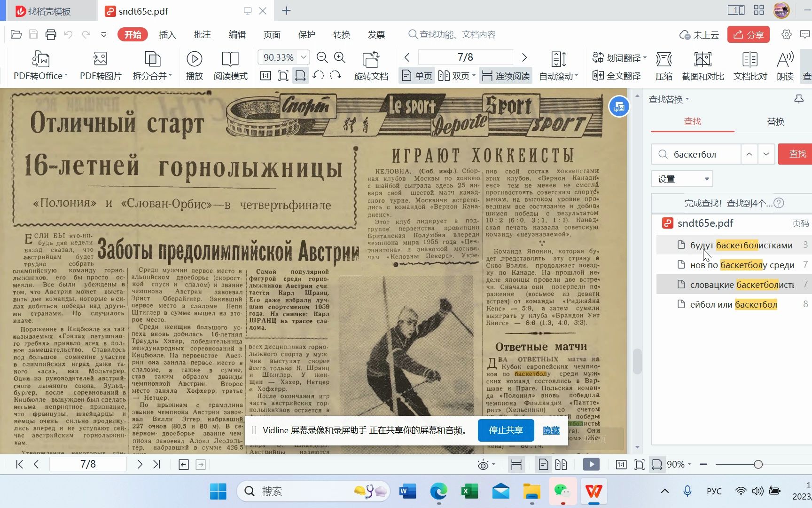Go to previous page in ribbon

407,57
